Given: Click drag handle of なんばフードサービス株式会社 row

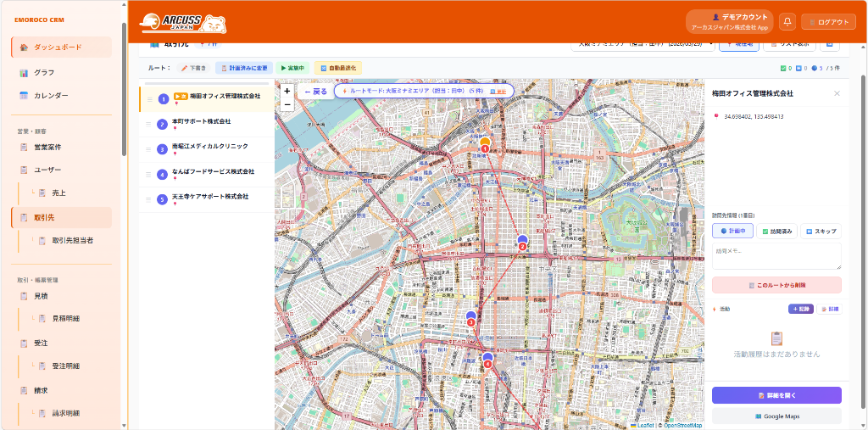Looking at the screenshot, I should [148, 175].
